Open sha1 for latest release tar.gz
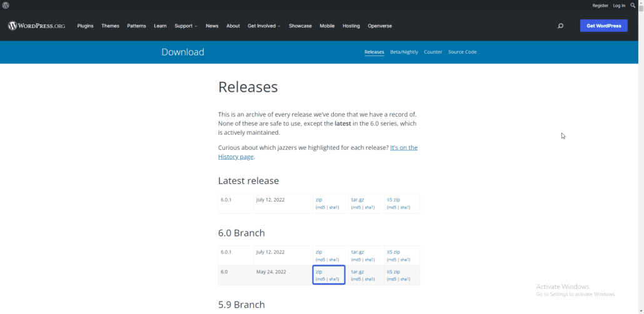 pos(370,207)
